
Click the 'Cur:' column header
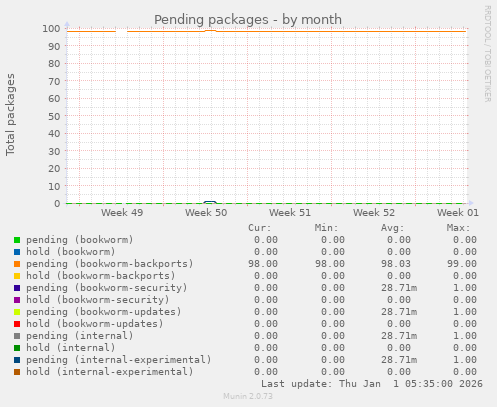[x=260, y=228]
